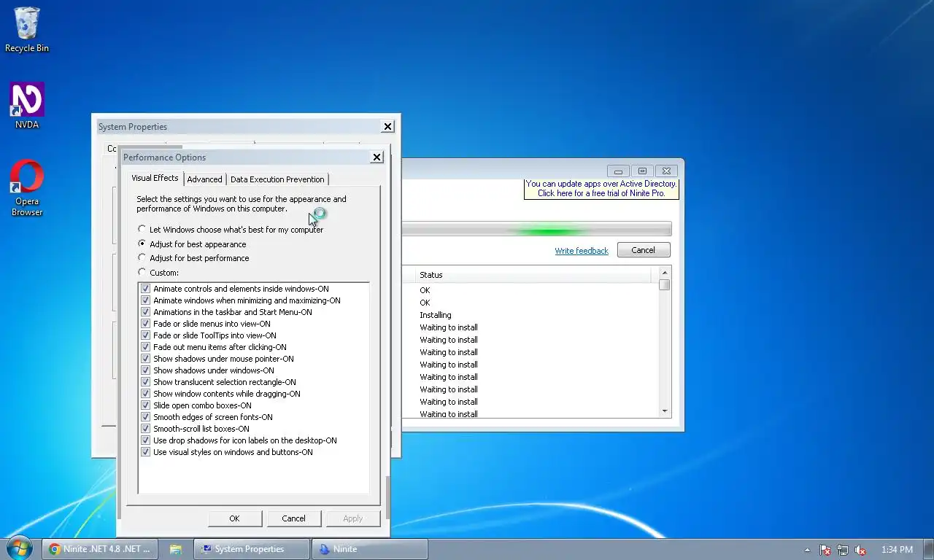
Task: Switch to the Visual Effects tab
Action: (155, 178)
